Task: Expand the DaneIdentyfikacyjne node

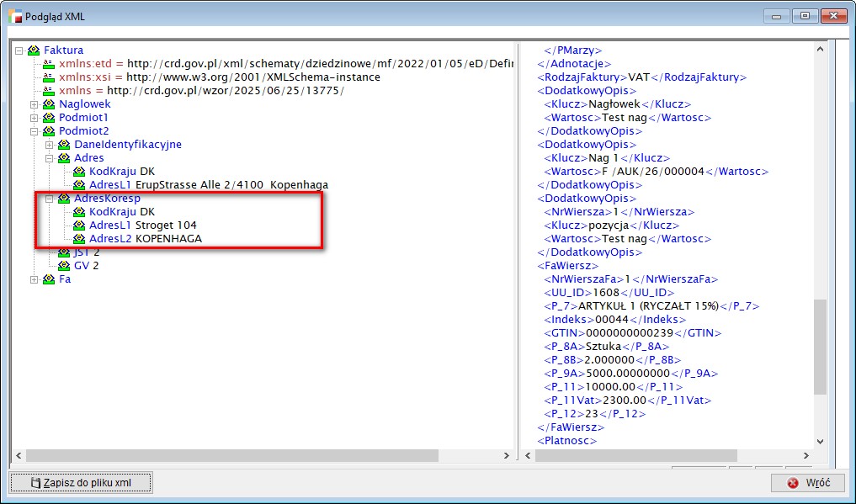Action: coord(50,145)
